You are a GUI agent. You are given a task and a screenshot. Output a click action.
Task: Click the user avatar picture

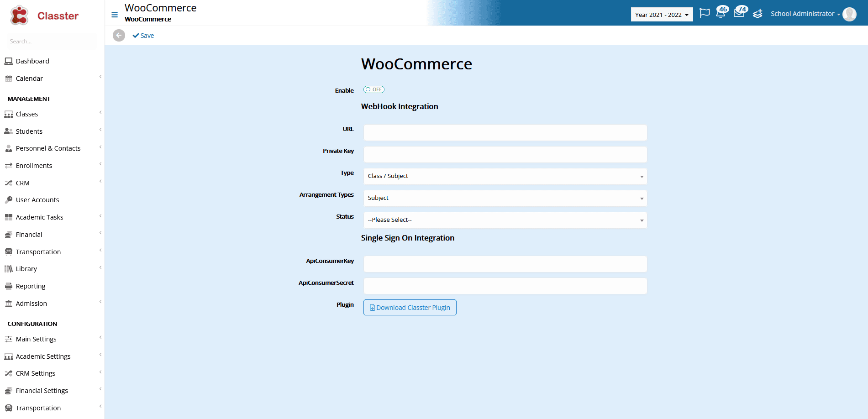point(849,14)
